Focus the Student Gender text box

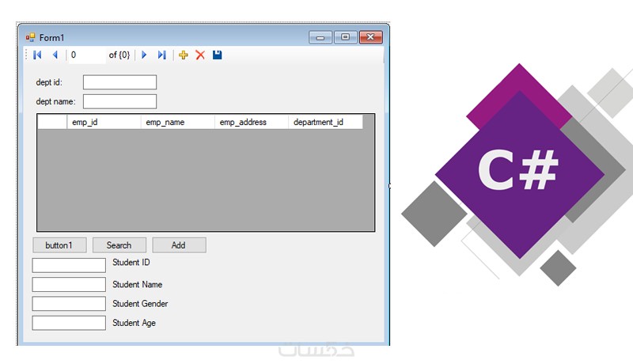pyautogui.click(x=69, y=304)
